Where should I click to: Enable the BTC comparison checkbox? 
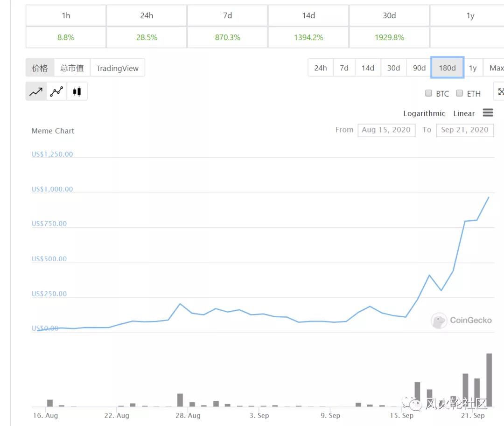pos(428,93)
